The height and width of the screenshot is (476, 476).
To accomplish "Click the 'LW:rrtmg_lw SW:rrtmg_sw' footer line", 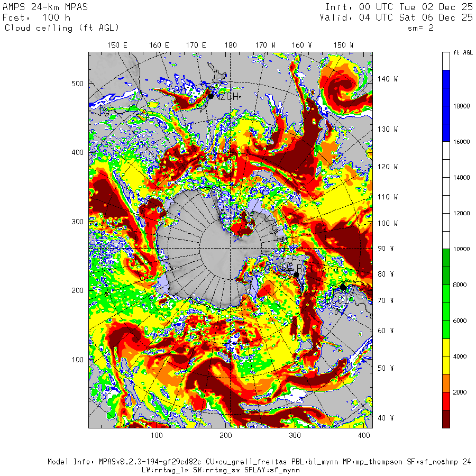I will click(x=221, y=470).
